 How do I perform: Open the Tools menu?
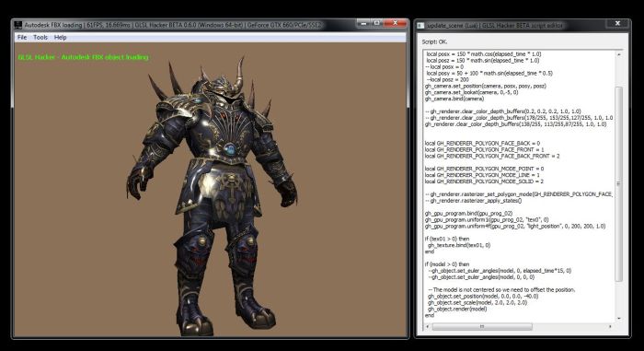40,38
